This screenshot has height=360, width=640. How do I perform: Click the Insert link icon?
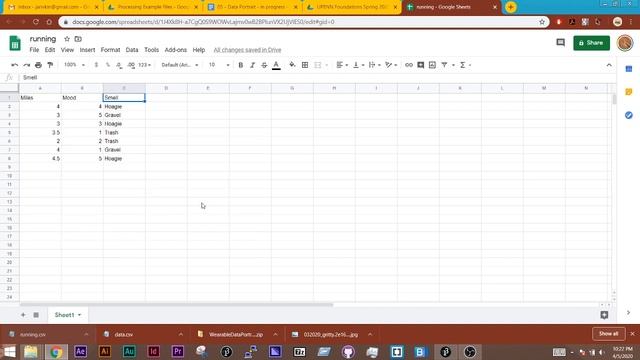pyautogui.click(x=409, y=65)
